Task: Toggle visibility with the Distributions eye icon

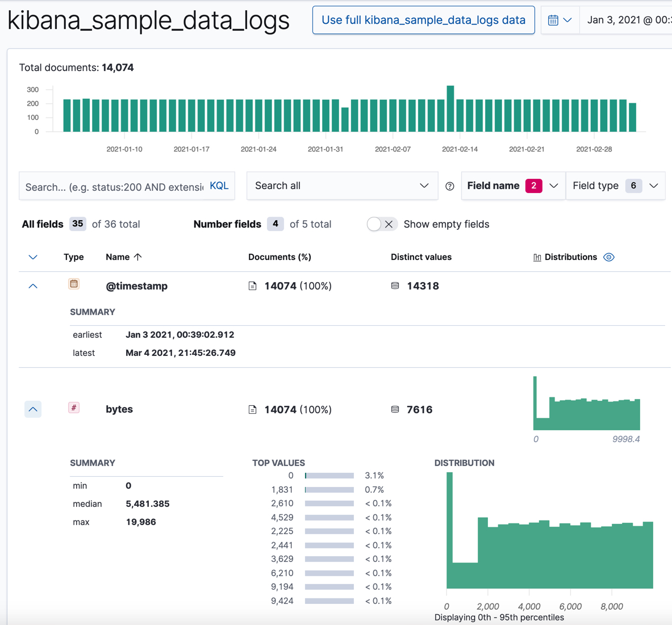Action: click(x=608, y=257)
